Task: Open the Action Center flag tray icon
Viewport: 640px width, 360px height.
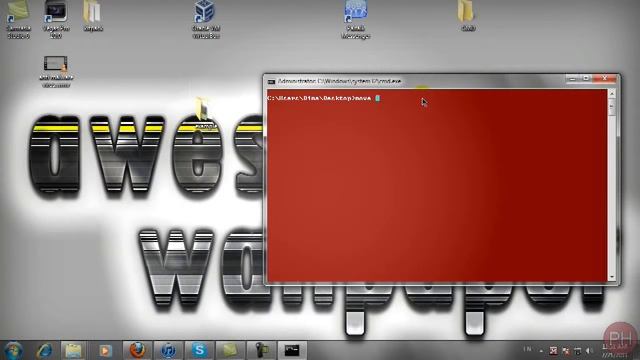Action: [x=566, y=351]
